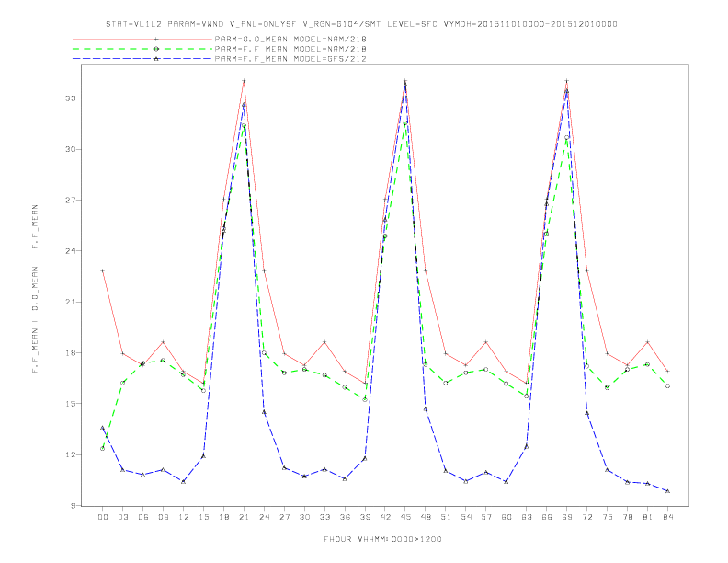Click the chart title starting with STAT=VL1L2
The image size is (728, 563).
click(x=361, y=24)
